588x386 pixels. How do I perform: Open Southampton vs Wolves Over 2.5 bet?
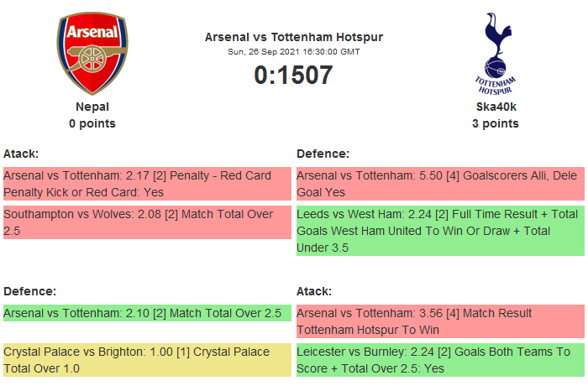146,222
